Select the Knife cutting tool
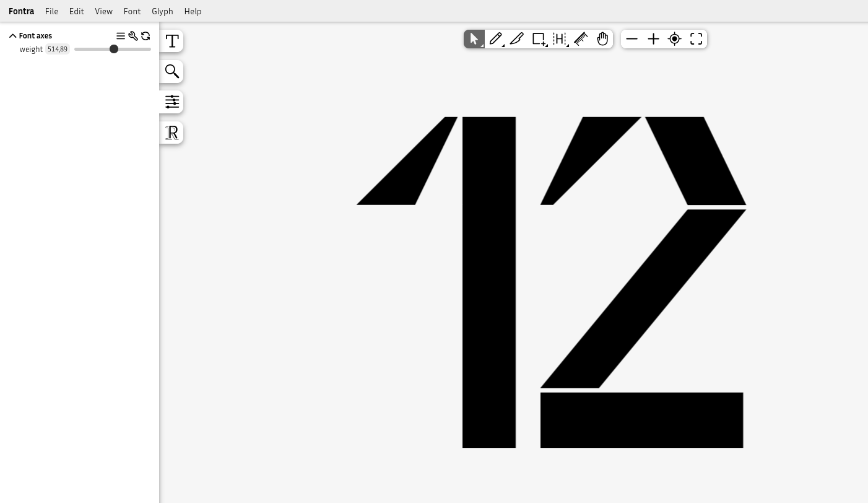868x503 pixels. click(x=517, y=39)
